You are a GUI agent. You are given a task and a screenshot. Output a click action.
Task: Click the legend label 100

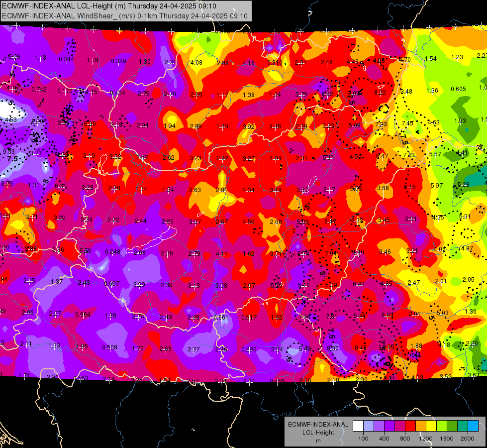pyautogui.click(x=363, y=439)
